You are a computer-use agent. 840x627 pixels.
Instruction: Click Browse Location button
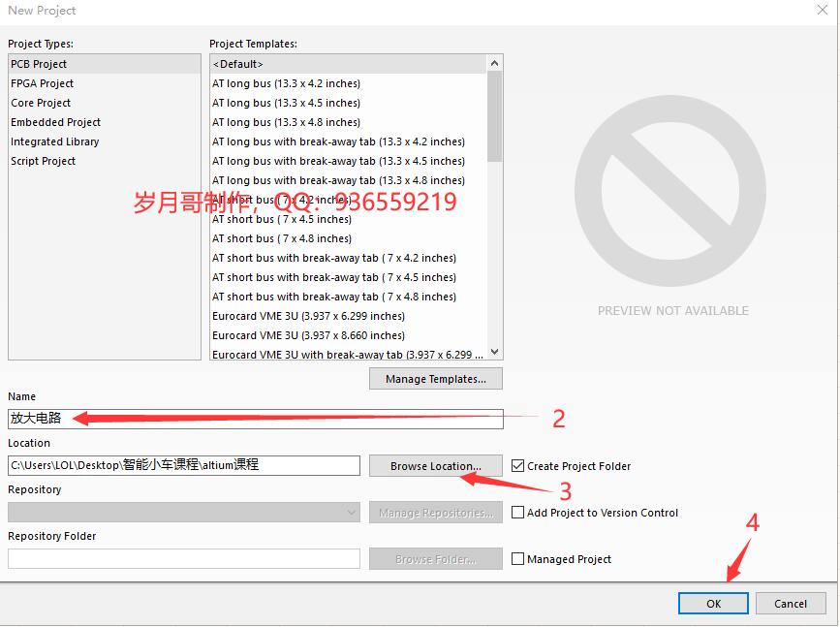436,466
